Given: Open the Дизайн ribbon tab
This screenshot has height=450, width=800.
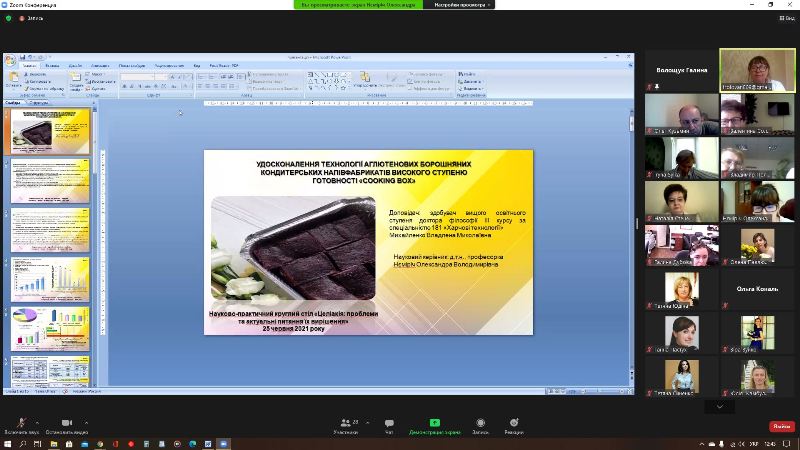Looking at the screenshot, I should pos(75,66).
